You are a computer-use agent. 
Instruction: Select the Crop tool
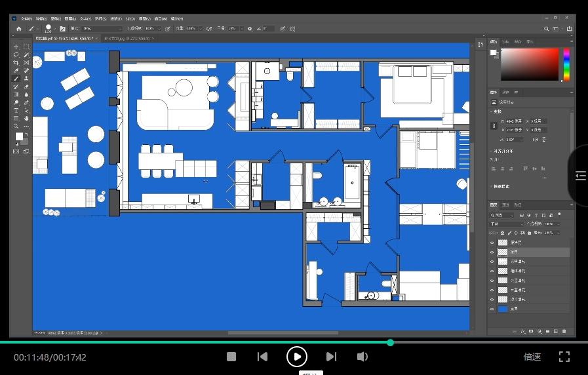[16, 62]
